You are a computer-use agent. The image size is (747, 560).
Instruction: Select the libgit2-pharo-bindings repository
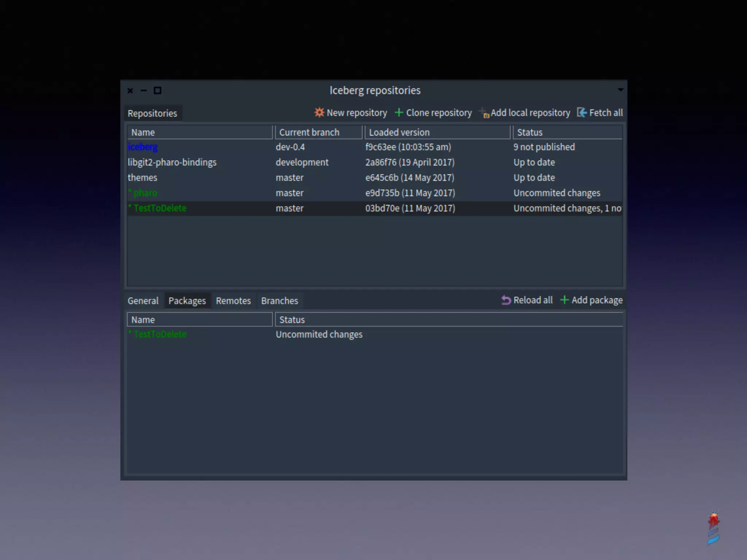[x=172, y=162]
